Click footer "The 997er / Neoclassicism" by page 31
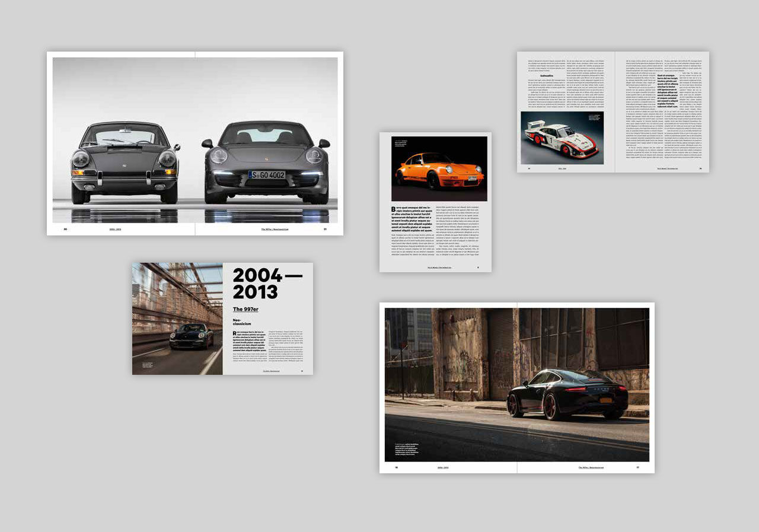This screenshot has height=532, width=759. point(275,229)
